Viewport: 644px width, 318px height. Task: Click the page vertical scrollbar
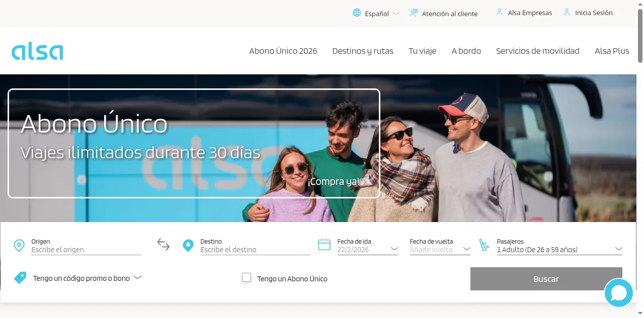click(640, 35)
